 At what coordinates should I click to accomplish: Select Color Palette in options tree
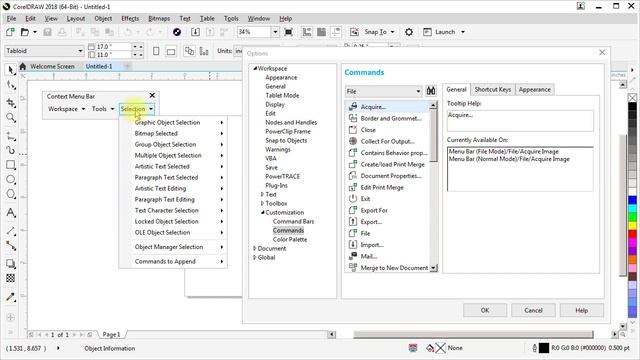(290, 239)
